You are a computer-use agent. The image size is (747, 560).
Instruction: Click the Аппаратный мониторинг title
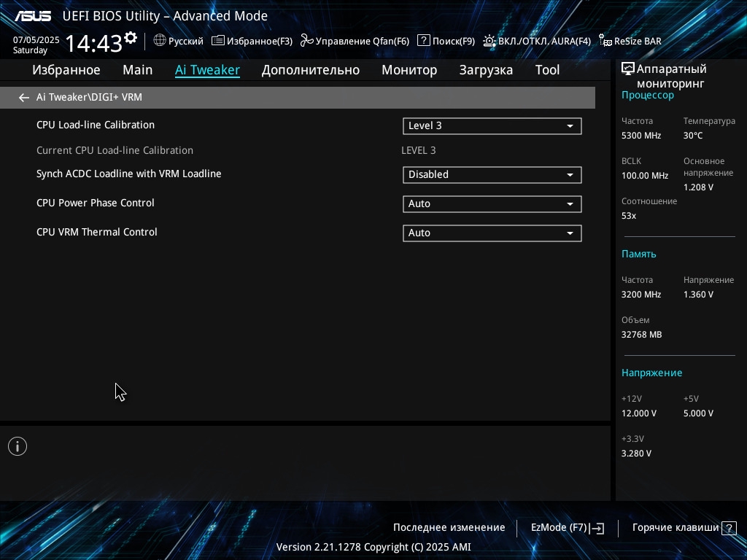[x=671, y=76]
